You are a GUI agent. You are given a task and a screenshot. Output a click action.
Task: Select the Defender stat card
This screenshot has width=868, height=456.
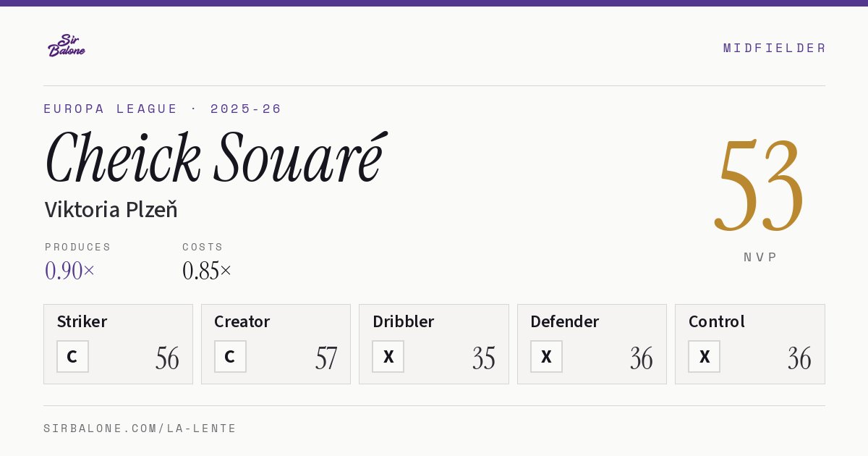592,344
